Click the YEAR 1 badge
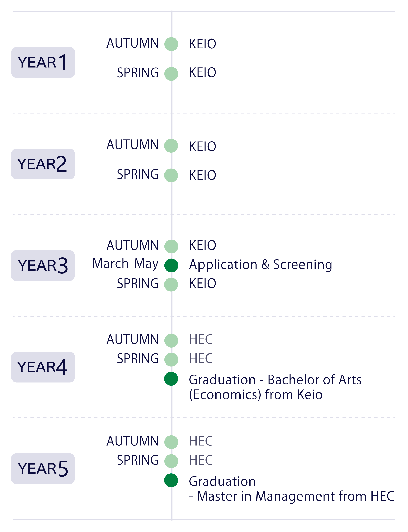The image size is (408, 532). pos(43,62)
